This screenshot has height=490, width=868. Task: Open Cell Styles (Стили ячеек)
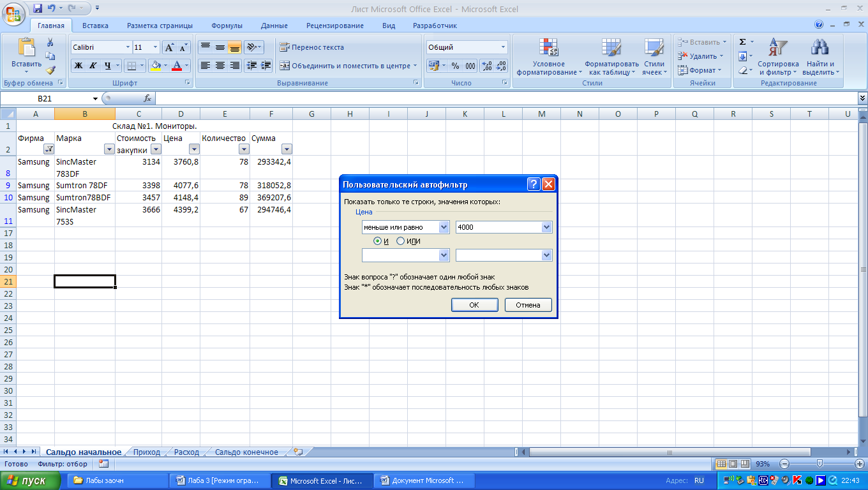tap(654, 57)
